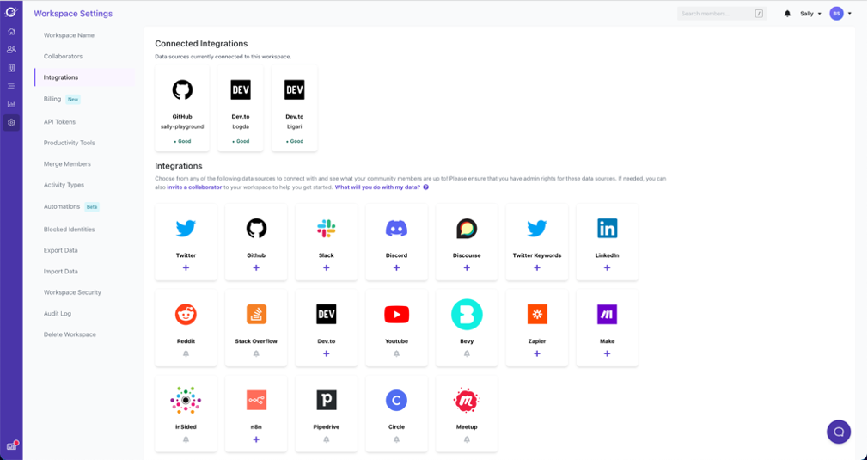
Task: Click the Twitter integration logo
Action: click(186, 228)
